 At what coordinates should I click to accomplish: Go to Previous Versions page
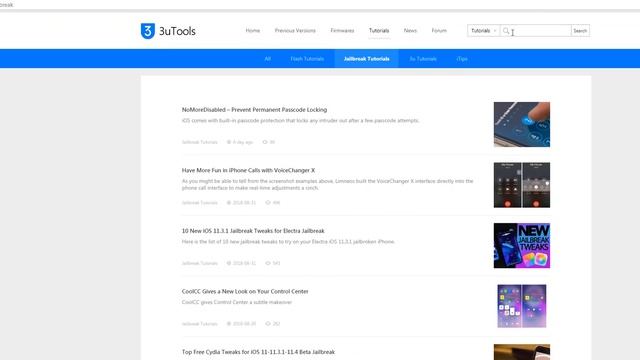click(295, 31)
